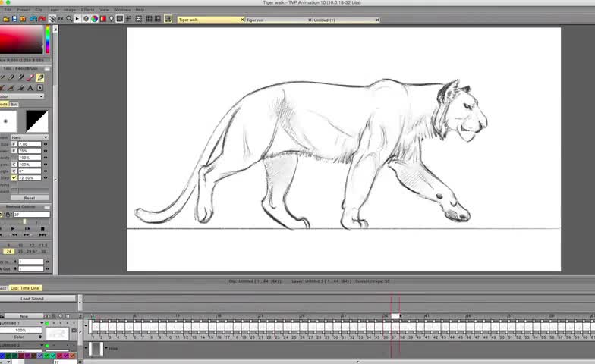The image size is (595, 364).
Task: Toggle the Step checkbox
Action: [x=14, y=177]
